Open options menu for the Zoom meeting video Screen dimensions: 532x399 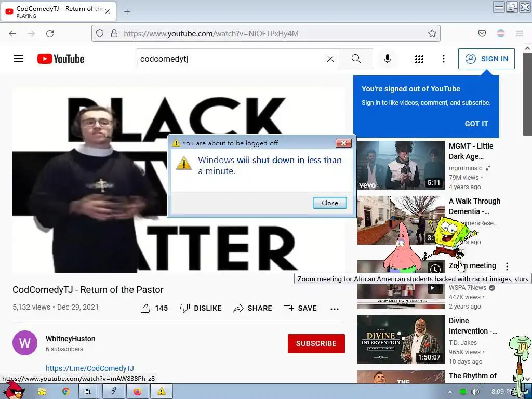(507, 267)
